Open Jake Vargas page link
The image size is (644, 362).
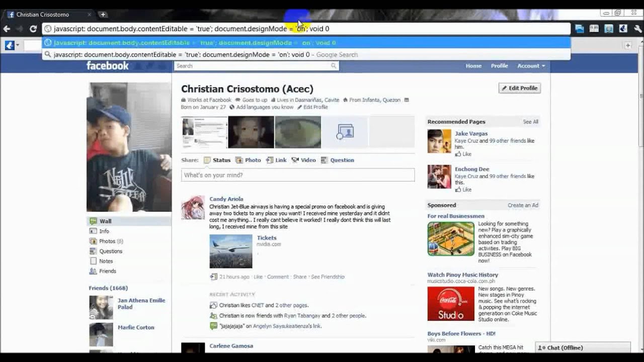point(471,134)
